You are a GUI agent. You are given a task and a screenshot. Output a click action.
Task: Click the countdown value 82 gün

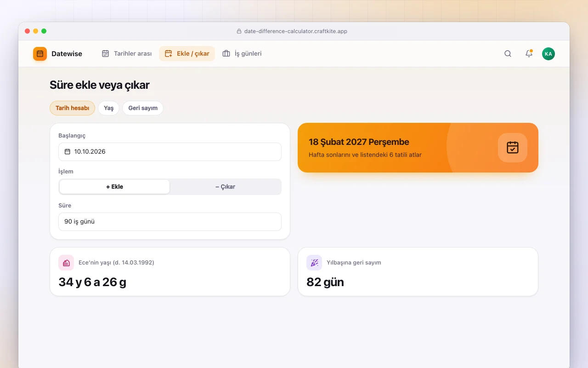pyautogui.click(x=325, y=282)
